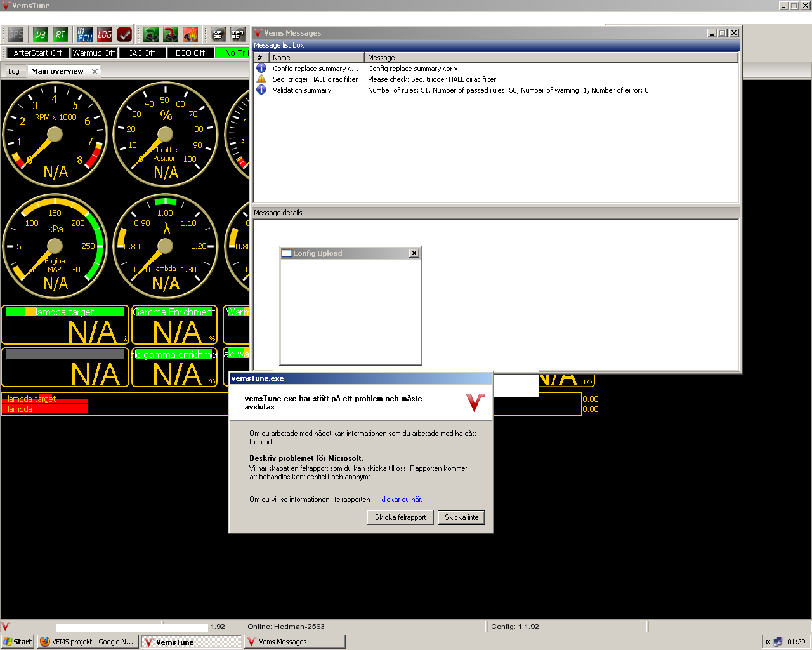Click the taskbar clock showing 01:29
Screen dimensions: 812x650
(796, 642)
